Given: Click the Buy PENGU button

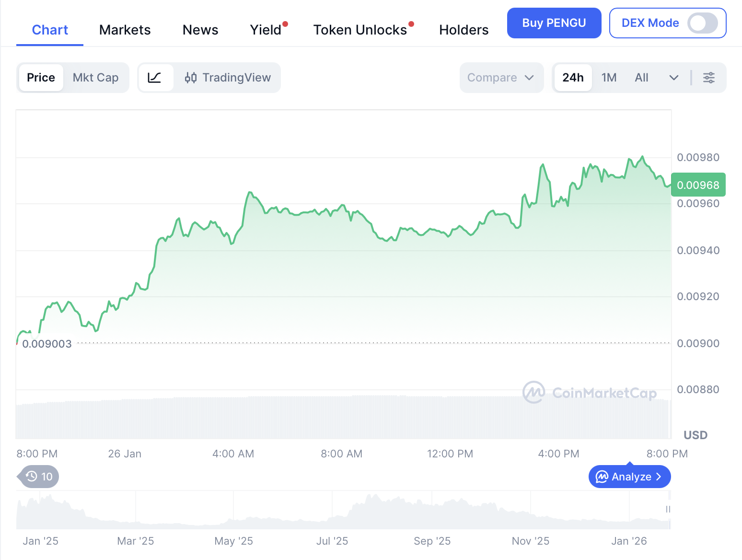Looking at the screenshot, I should [x=554, y=23].
